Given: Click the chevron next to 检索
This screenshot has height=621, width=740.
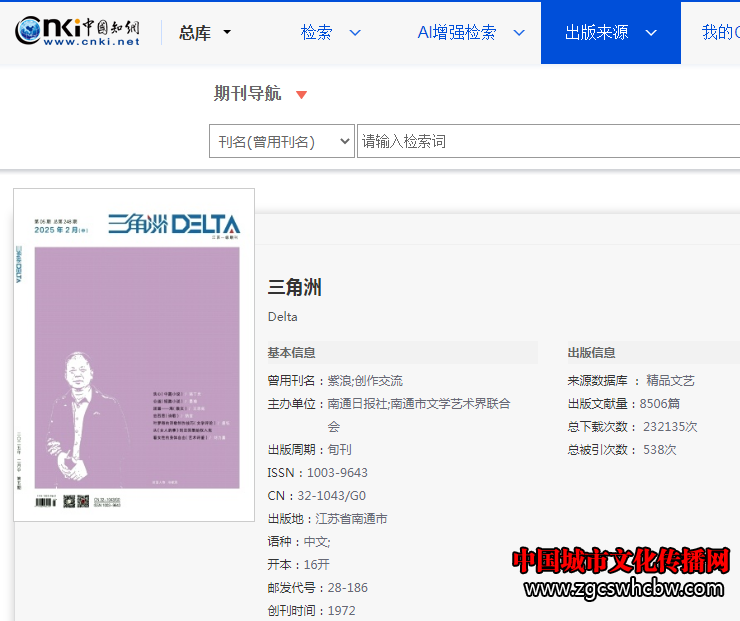Looking at the screenshot, I should 355,33.
